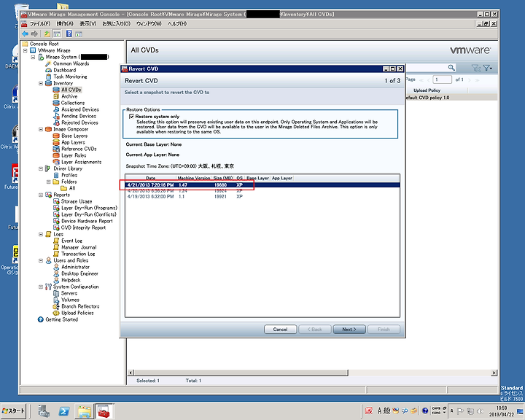
Task: Open the お気に入り(O) menu
Action: click(x=116, y=24)
